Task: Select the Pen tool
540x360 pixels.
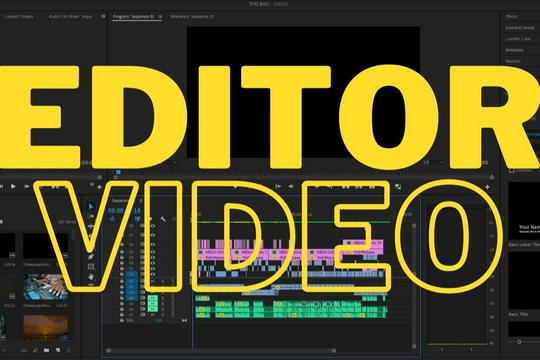Action: click(91, 257)
